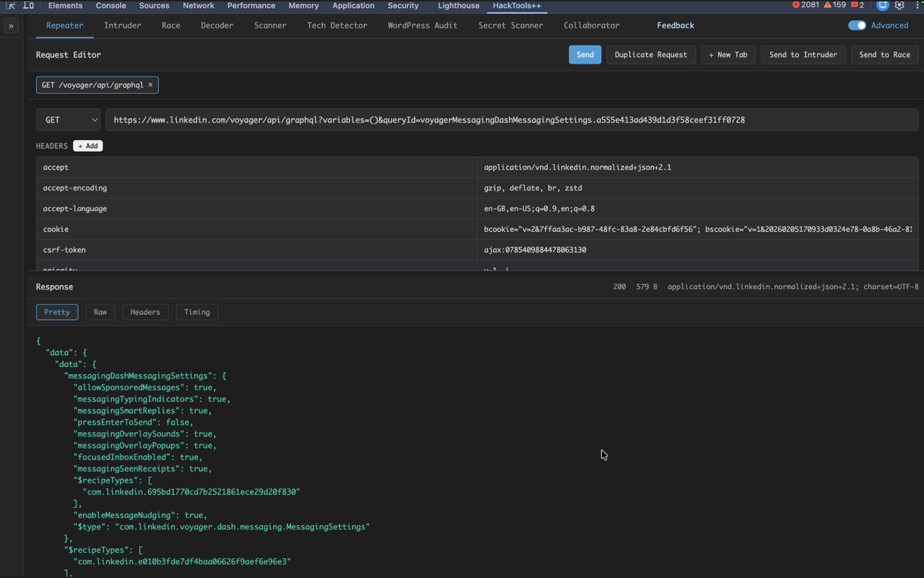The width and height of the screenshot is (924, 578).
Task: Open the Elements DevTools panel
Action: [65, 5]
